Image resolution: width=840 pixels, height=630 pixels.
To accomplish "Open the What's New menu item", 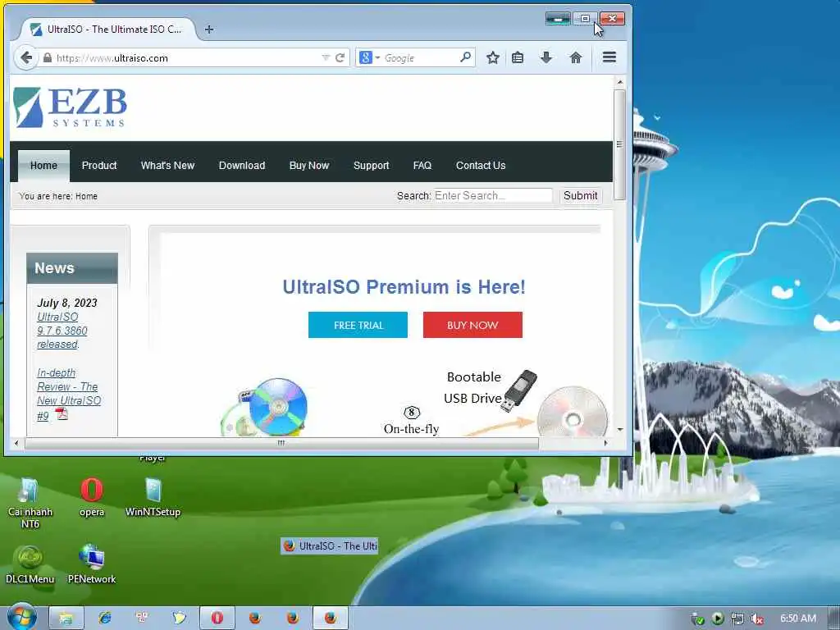I will [167, 166].
